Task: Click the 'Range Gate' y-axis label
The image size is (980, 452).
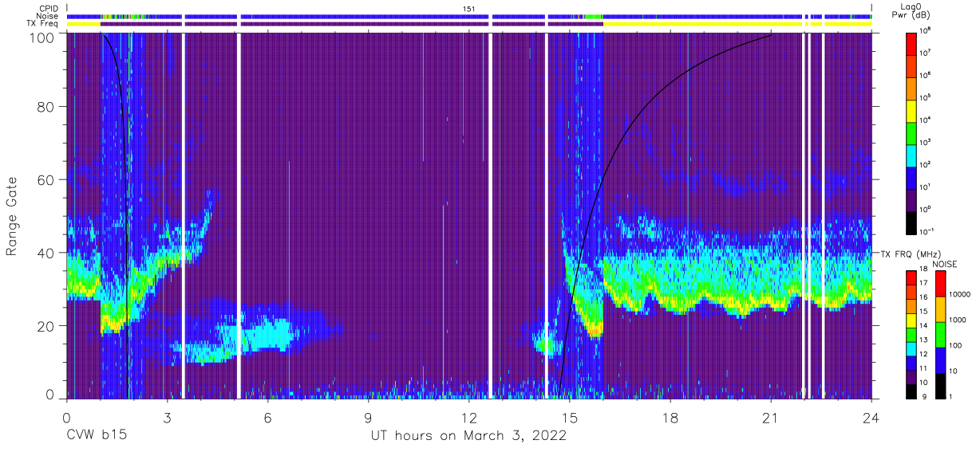Action: (x=12, y=216)
